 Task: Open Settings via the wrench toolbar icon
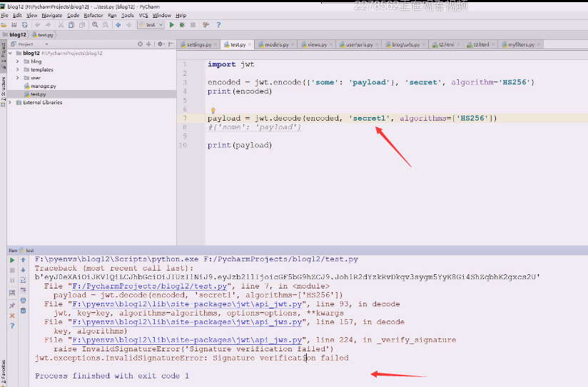[x=206, y=25]
